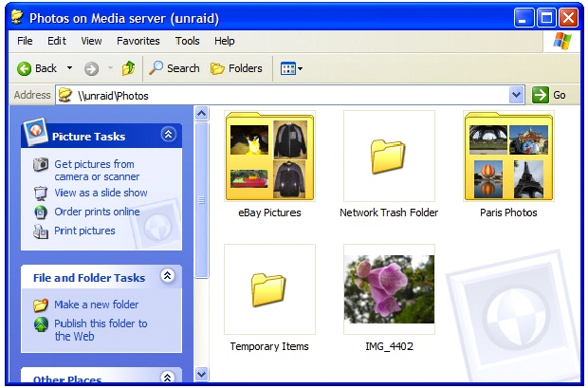Open the Search pane
Viewport: 588px width, 388px height.
click(x=174, y=68)
